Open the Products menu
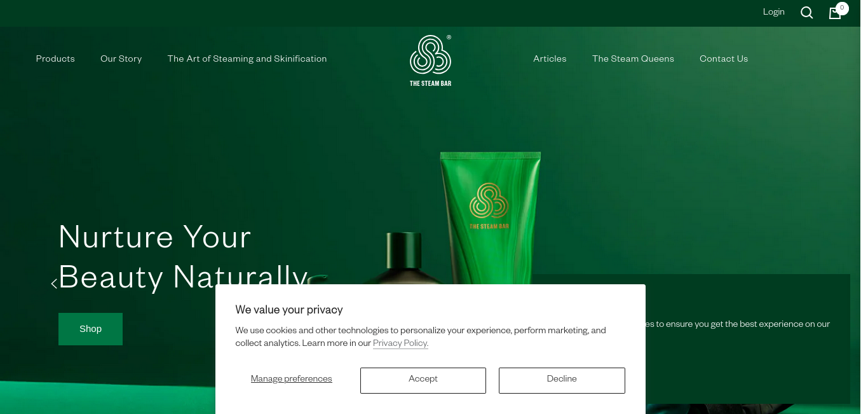Viewport: 868px width, 414px height. tap(55, 59)
